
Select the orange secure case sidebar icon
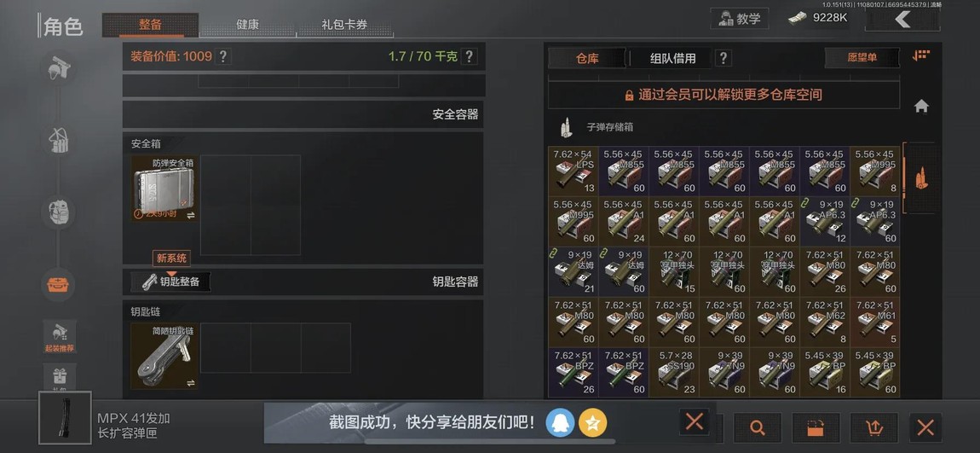coord(59,285)
